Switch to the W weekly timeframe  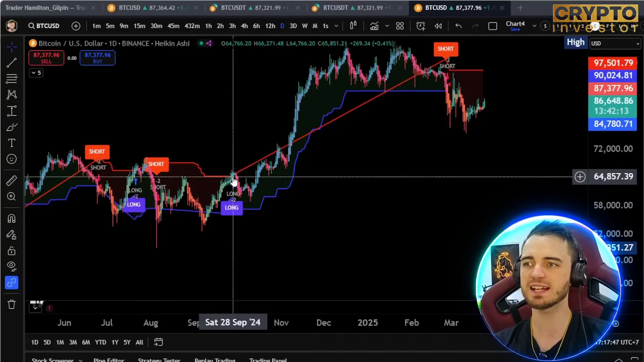(305, 26)
